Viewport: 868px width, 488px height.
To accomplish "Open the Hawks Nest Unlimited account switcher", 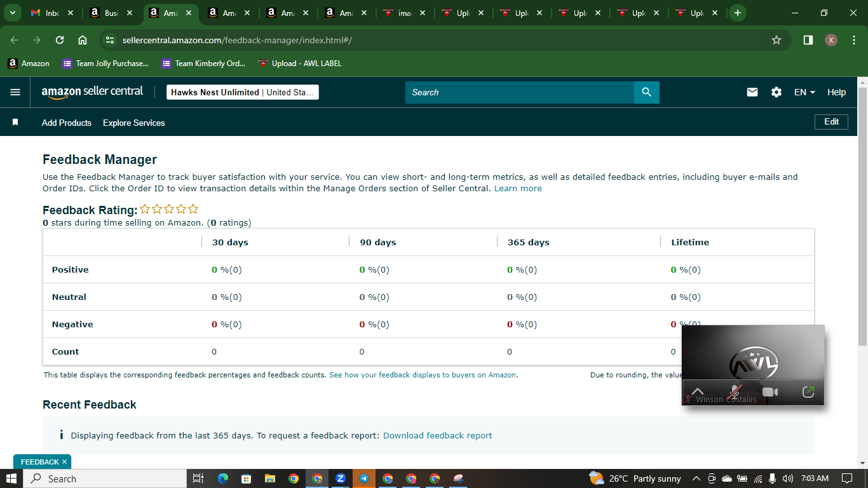I will pyautogui.click(x=242, y=92).
